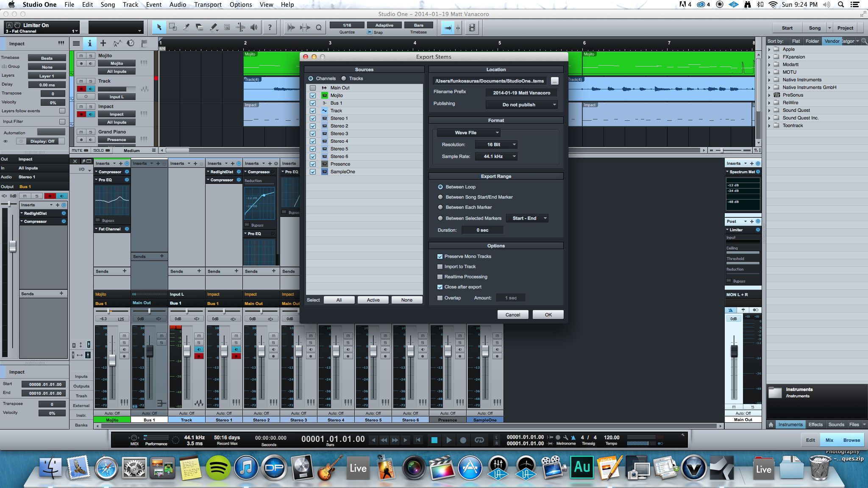
Task: Select the Split tool
Action: [186, 28]
